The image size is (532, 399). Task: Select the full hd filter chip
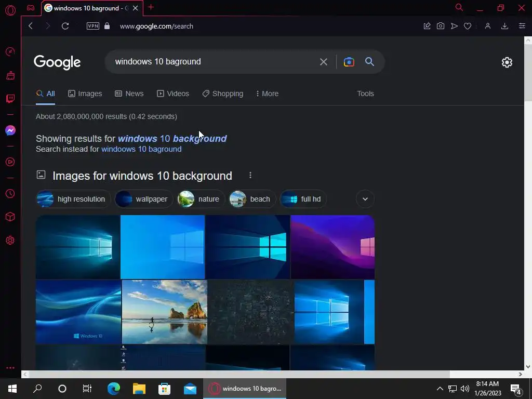[x=303, y=199]
